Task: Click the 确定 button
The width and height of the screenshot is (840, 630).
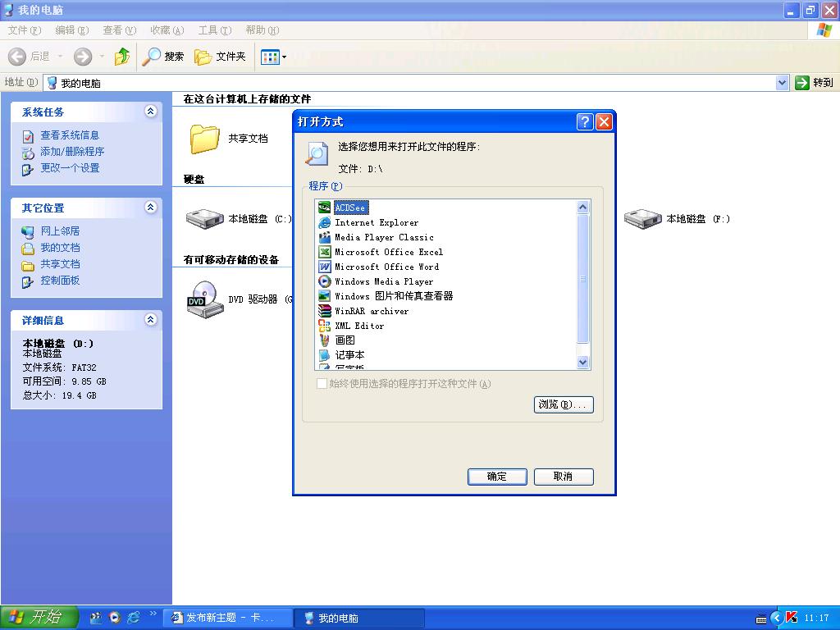Action: click(497, 477)
